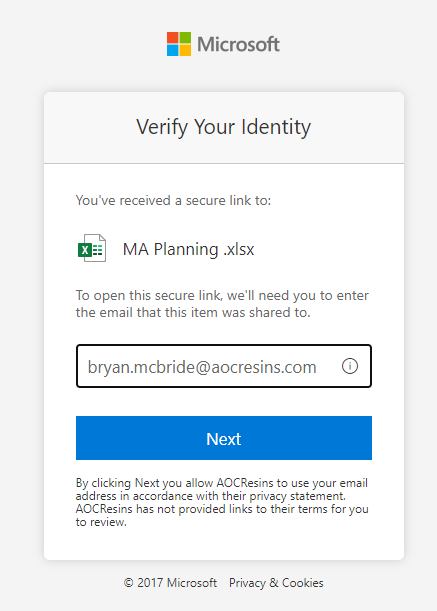Click "AOCResins has not provided links" sentence

coord(222,515)
